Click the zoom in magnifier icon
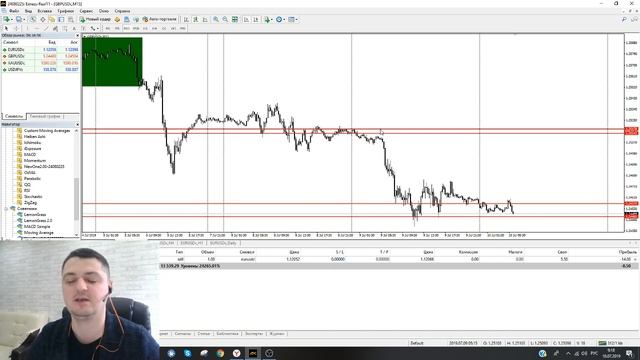Viewport: 640px width, 360px height. [x=216, y=19]
